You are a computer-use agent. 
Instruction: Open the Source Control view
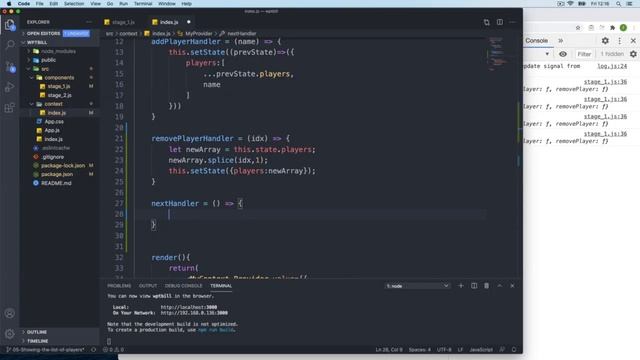tap(10, 66)
